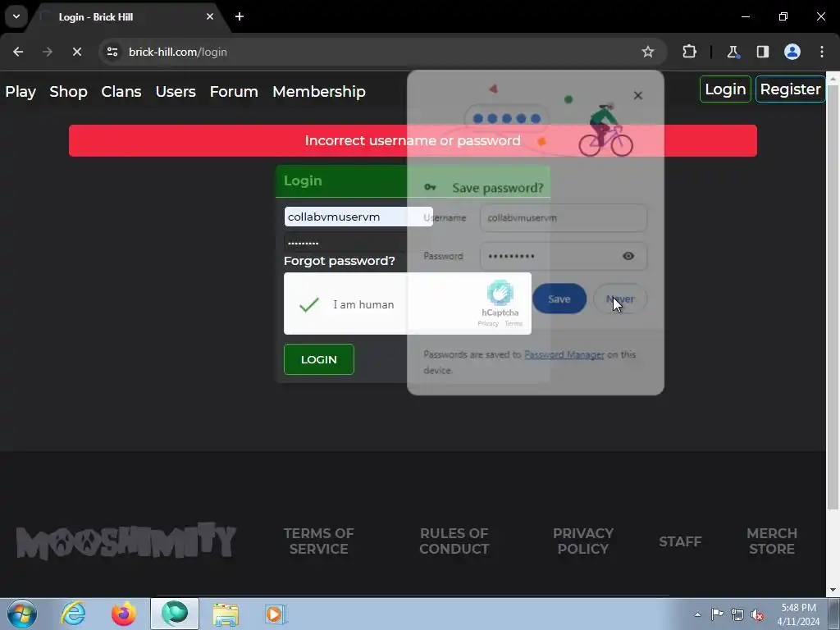
Task: Show hidden system tray icons
Action: coord(697,614)
